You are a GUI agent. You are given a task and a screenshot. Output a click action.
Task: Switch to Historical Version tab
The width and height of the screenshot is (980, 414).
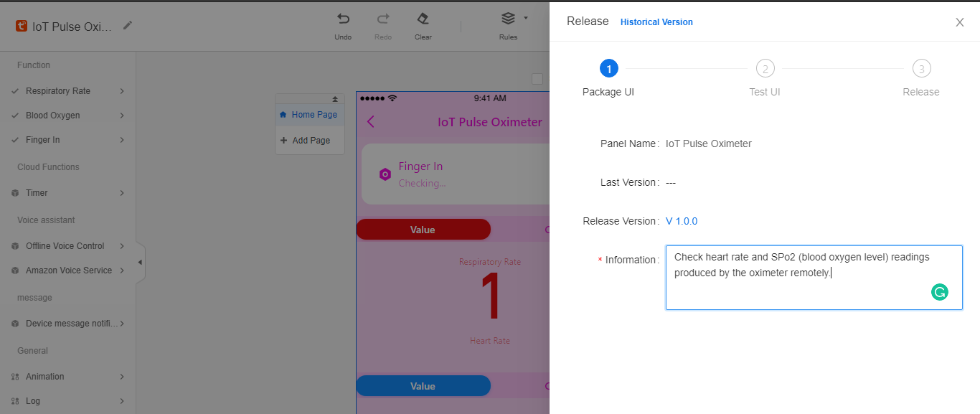click(656, 22)
